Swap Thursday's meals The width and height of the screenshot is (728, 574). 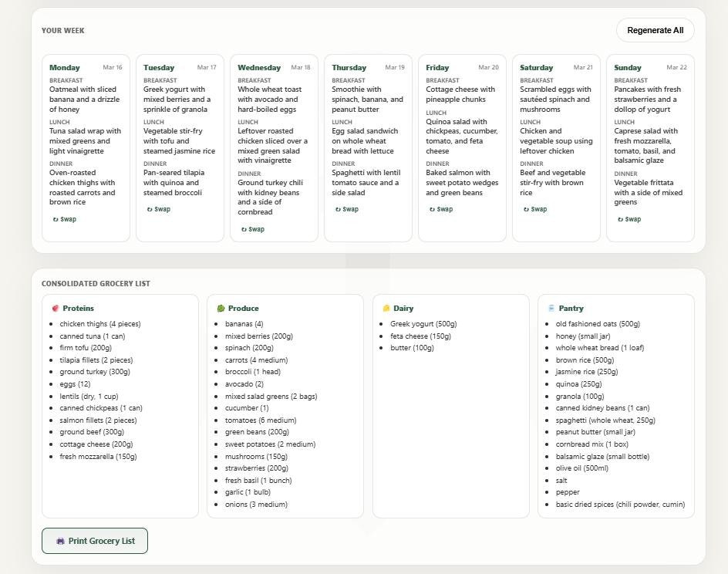coord(347,209)
